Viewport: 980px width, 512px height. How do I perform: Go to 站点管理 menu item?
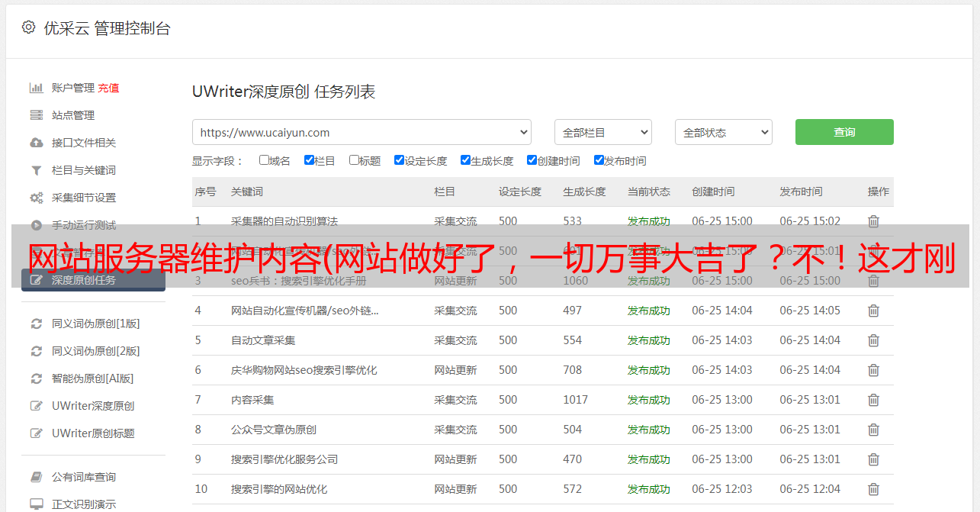(x=73, y=115)
